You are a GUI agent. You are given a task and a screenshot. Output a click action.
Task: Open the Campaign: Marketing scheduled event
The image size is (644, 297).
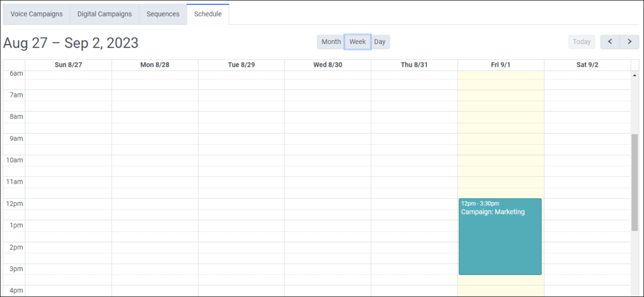(x=500, y=237)
